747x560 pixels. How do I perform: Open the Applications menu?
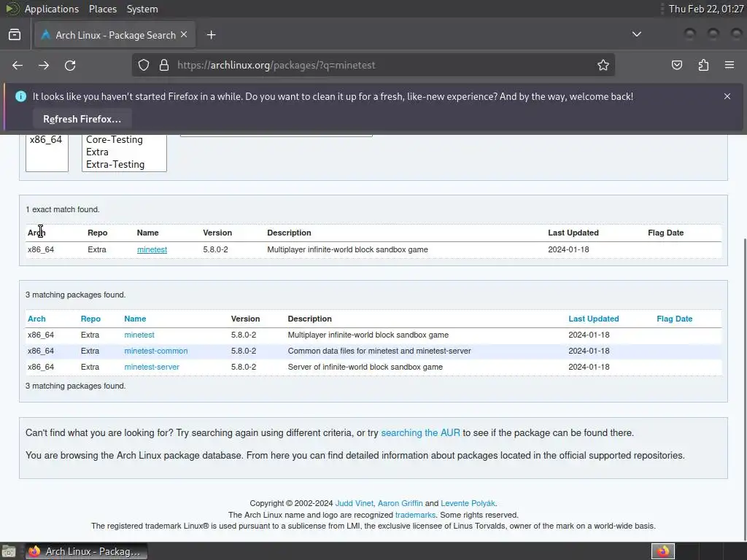point(52,9)
